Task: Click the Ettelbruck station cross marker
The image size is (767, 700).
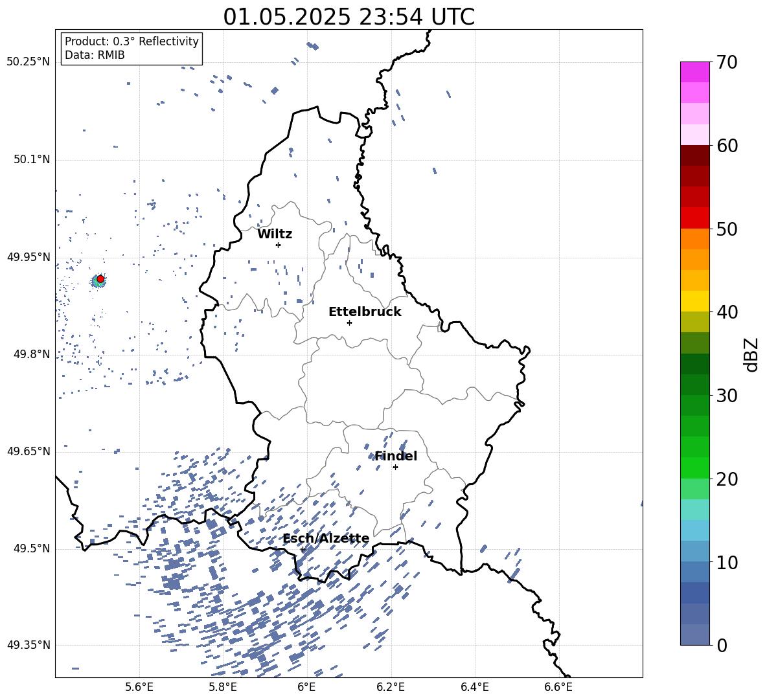Action: (349, 322)
